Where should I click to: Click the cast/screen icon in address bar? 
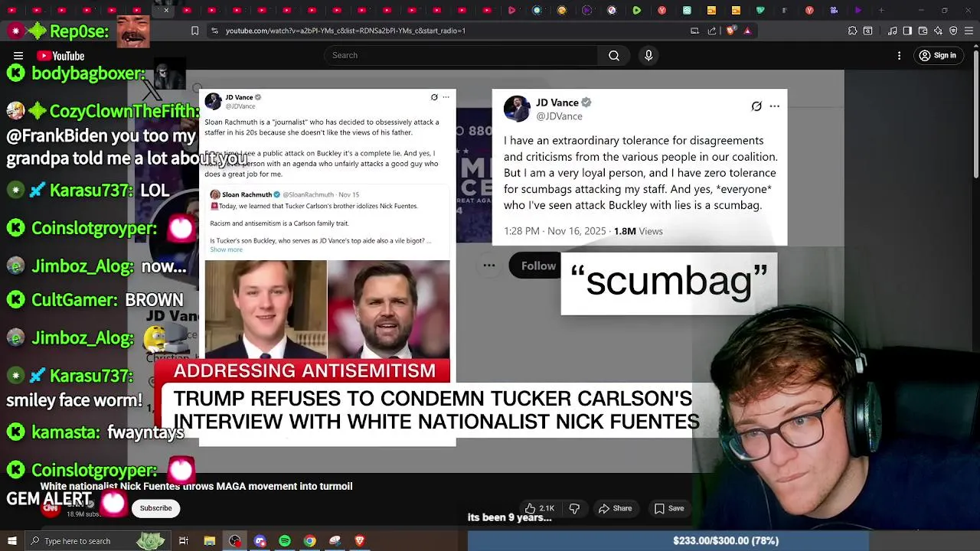pos(694,31)
